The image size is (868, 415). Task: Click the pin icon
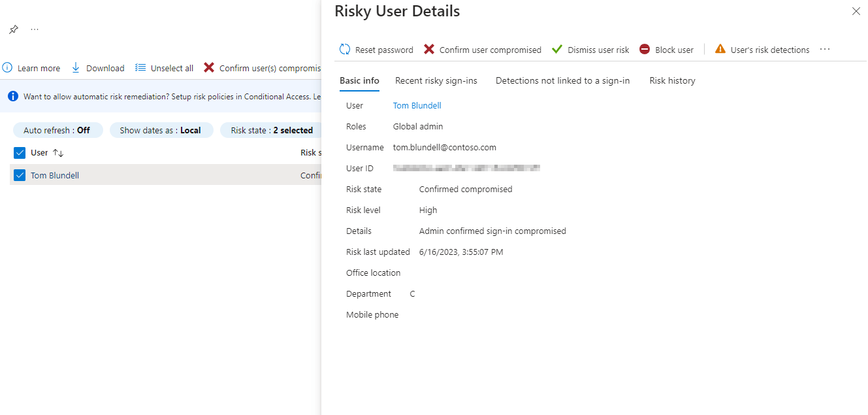tap(12, 29)
